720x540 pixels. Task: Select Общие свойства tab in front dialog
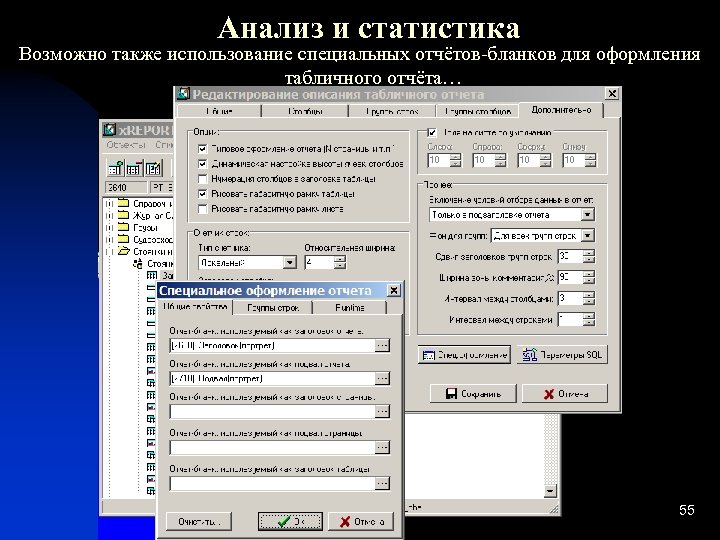click(x=195, y=307)
